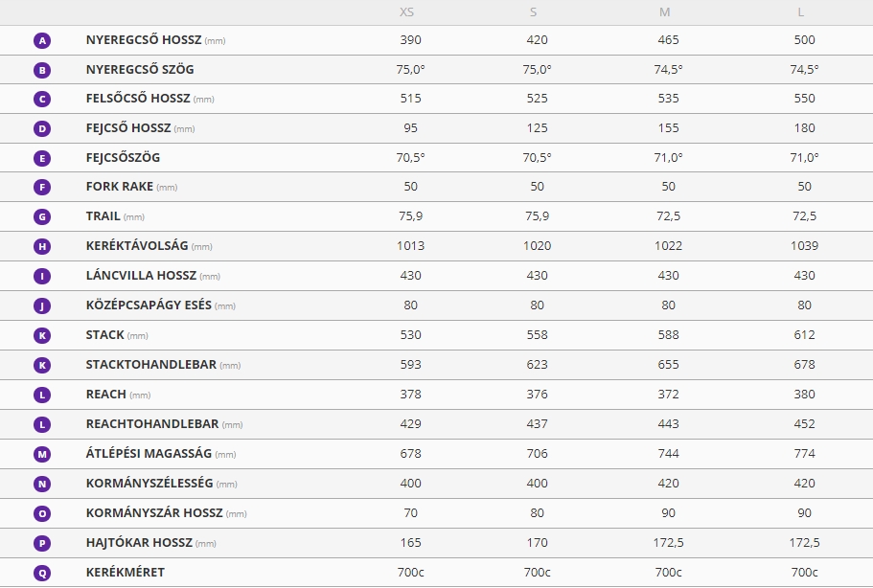Select the O icon for Kormányszár hossz
This screenshot has width=873, height=588.
click(x=42, y=513)
